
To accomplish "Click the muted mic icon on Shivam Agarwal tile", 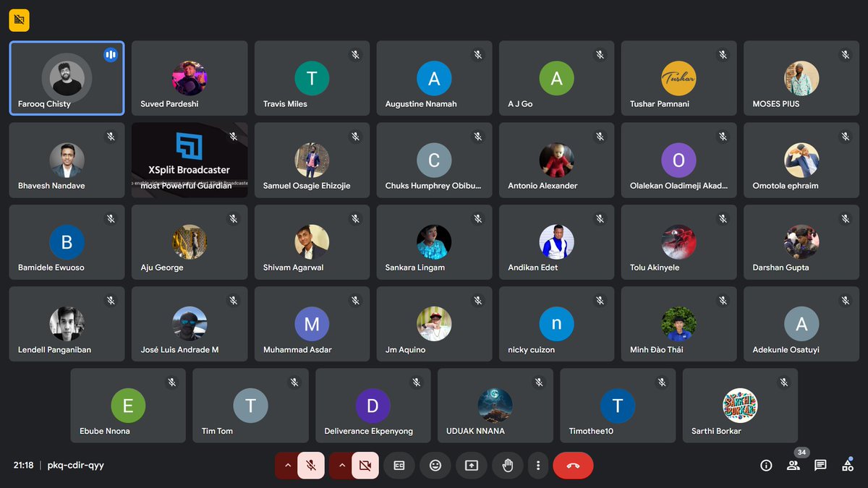I will (x=356, y=218).
